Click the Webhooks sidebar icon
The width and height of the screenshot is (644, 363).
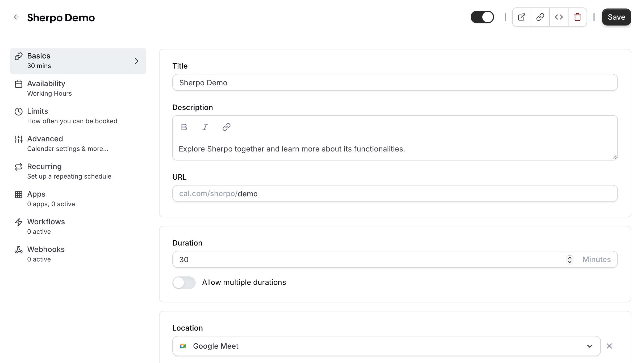click(x=18, y=250)
